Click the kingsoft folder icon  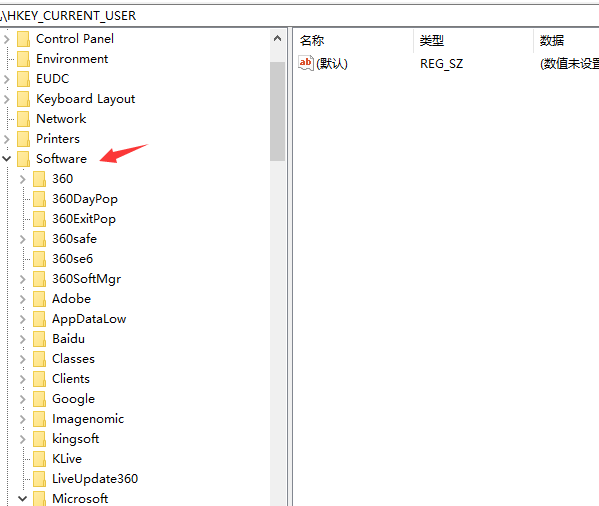coord(39,439)
